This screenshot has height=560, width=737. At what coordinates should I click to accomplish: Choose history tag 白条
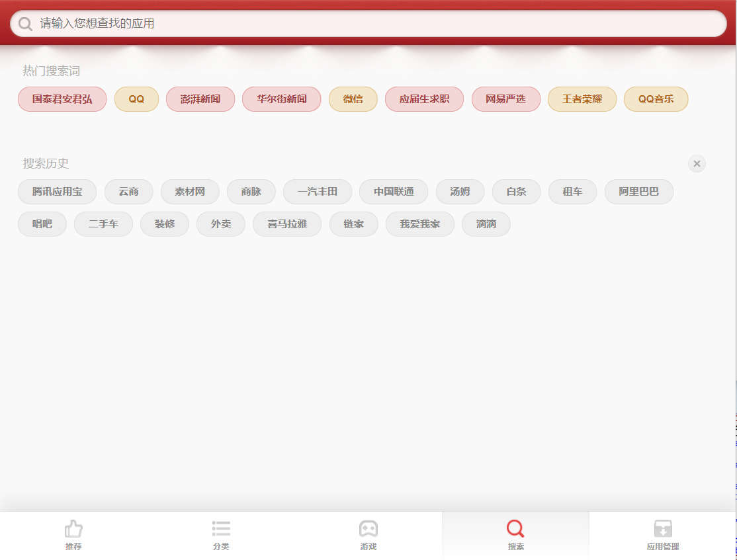517,192
